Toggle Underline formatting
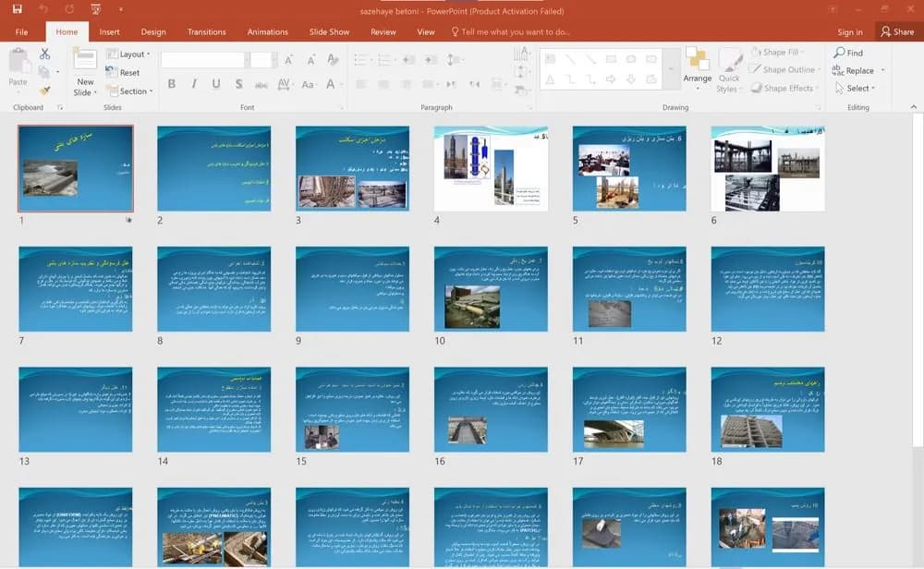Viewport: 924px width, 569px height. [216, 84]
